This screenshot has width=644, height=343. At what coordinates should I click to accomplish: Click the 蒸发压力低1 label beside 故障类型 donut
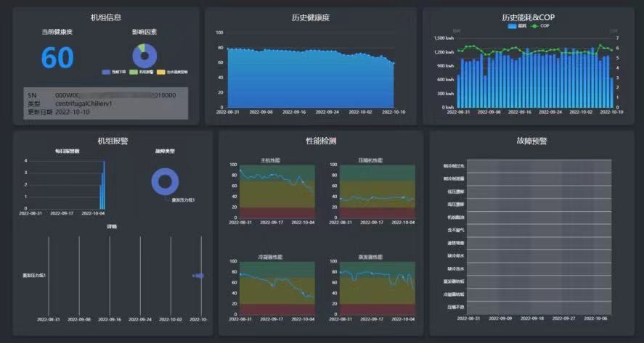183,199
